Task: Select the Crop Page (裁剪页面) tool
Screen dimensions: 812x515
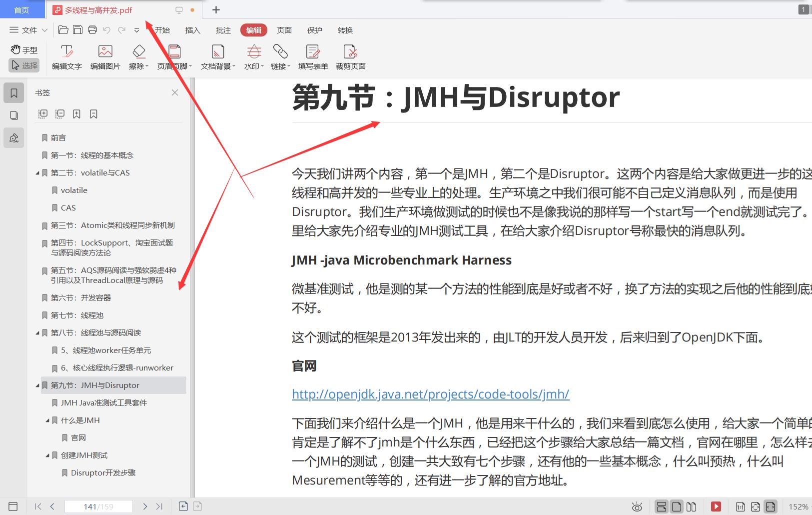Action: pyautogui.click(x=350, y=57)
